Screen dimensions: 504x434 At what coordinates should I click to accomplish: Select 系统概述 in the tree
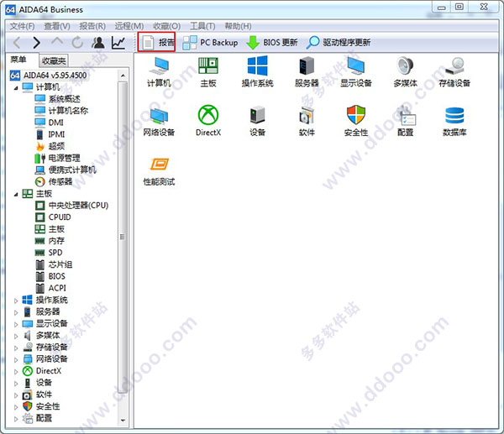[x=58, y=99]
